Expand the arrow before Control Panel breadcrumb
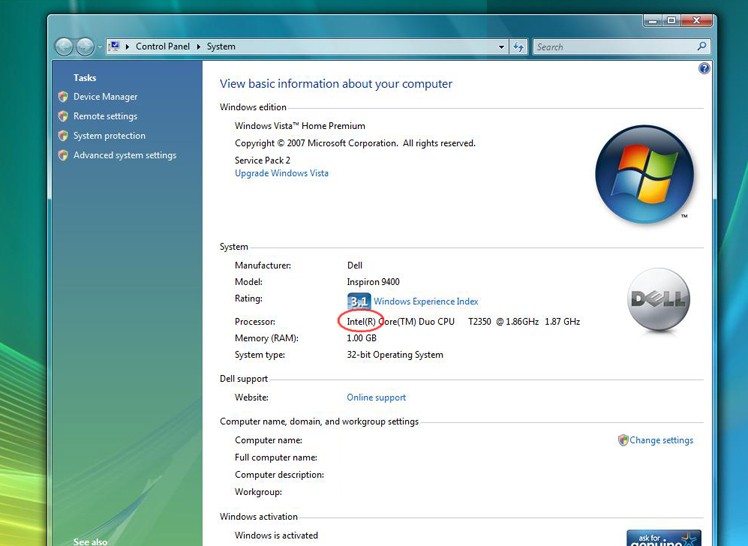Image resolution: width=748 pixels, height=546 pixels. (127, 47)
